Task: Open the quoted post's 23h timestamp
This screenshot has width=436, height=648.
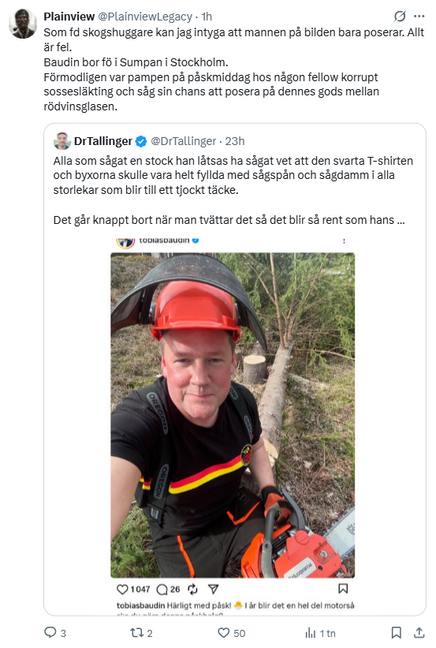Action: [235, 141]
